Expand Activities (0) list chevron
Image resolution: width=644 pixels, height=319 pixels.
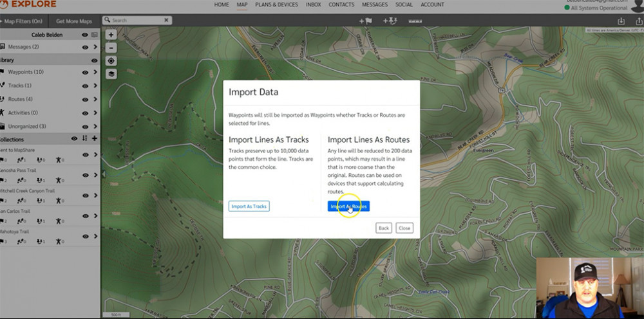[95, 113]
